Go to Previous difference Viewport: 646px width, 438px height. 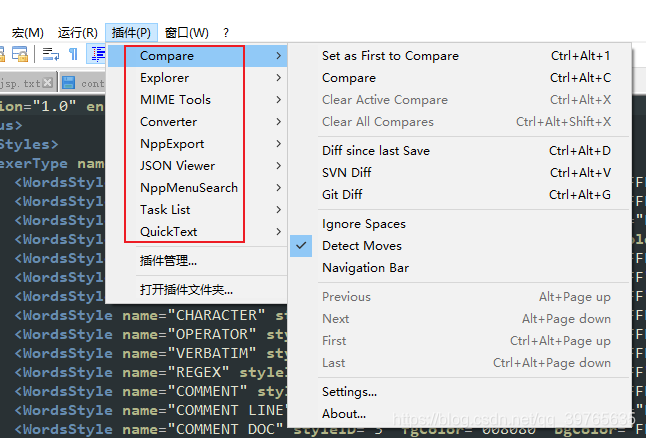point(460,297)
